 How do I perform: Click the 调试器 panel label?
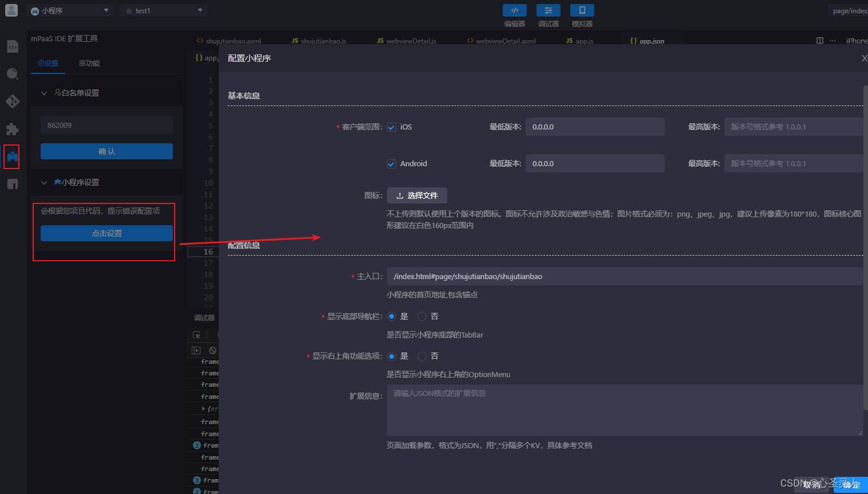click(x=204, y=317)
